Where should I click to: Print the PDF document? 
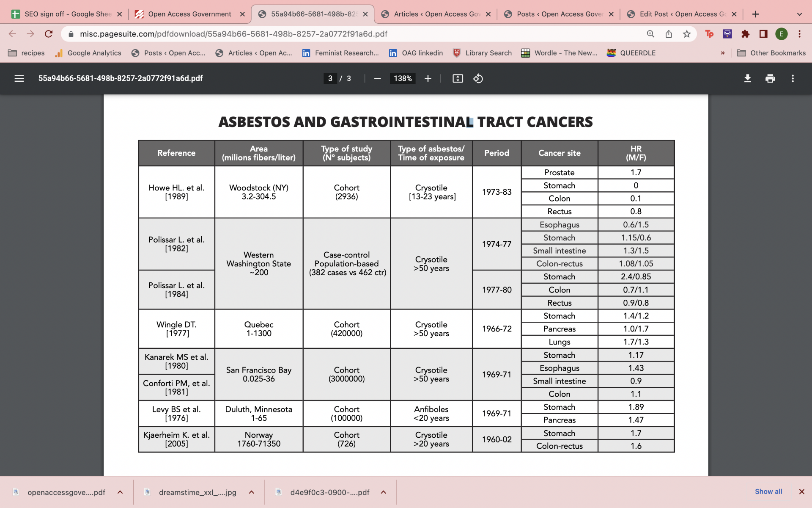point(770,78)
